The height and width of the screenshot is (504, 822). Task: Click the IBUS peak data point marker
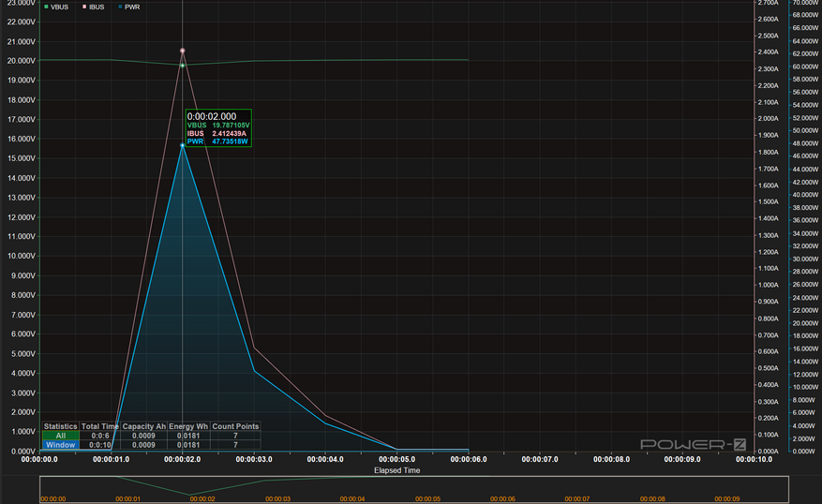tap(183, 51)
